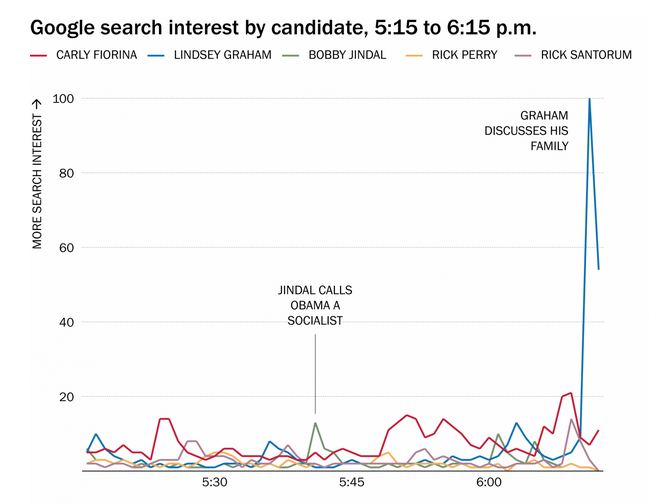
Task: Click the 6:00 mark on the time axis
Action: pos(488,483)
